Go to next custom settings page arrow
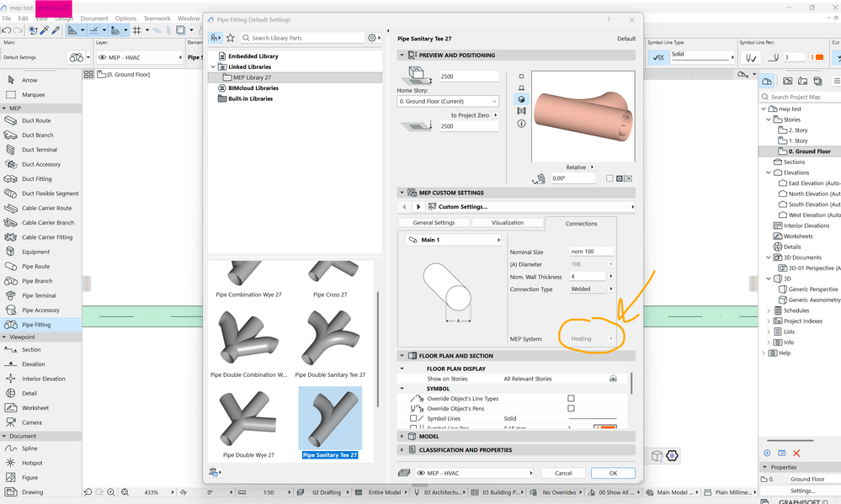 click(418, 206)
